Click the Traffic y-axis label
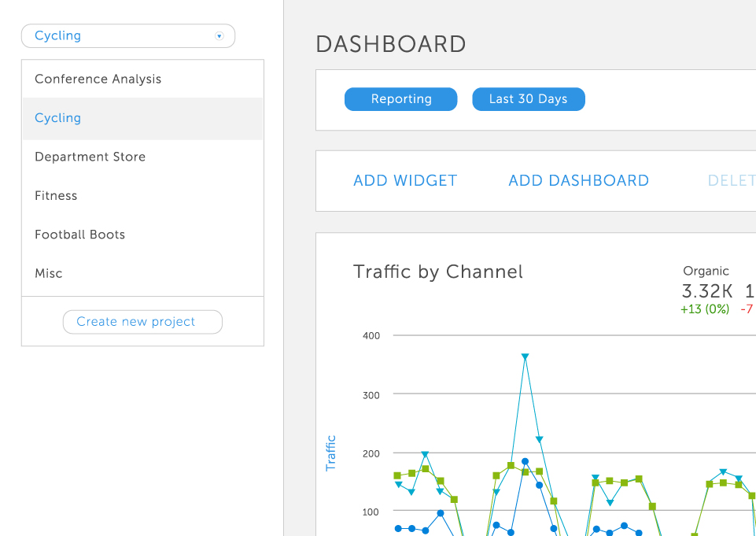Screen dimensions: 756x536 pos(330,453)
